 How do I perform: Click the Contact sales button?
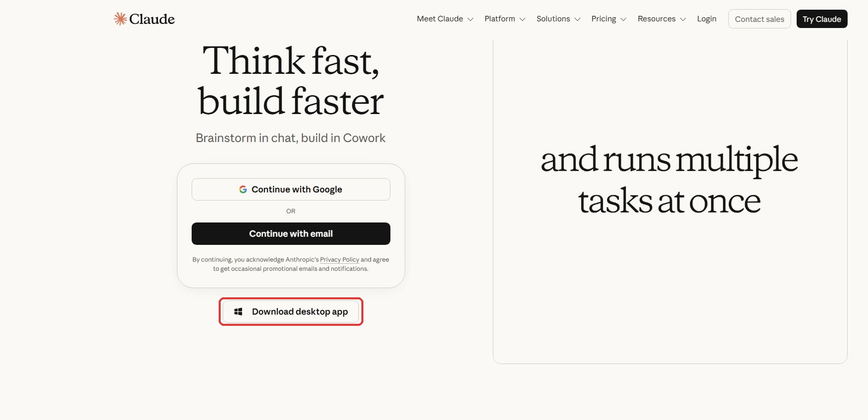[x=759, y=19]
